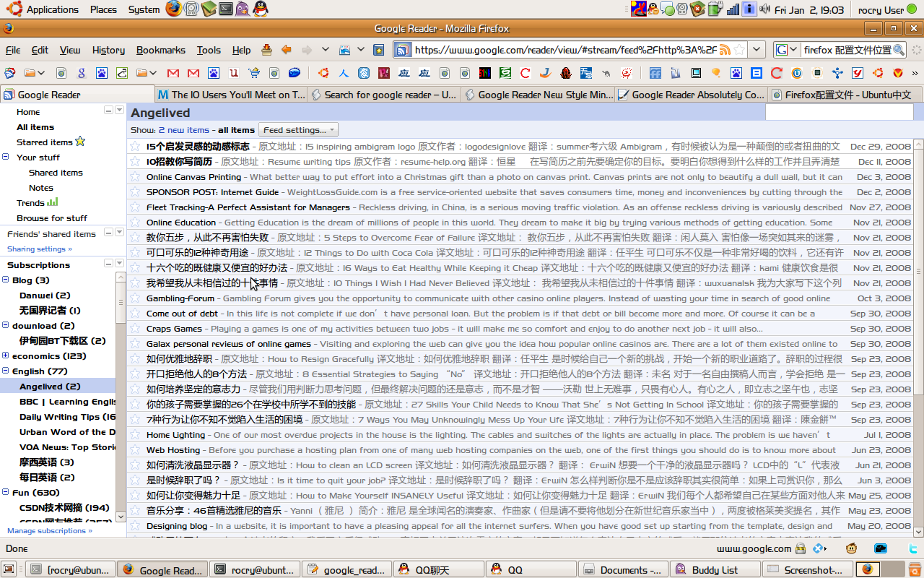Image resolution: width=924 pixels, height=578 pixels.
Task: Open the first Gmail bookmark icon
Action: point(173,73)
